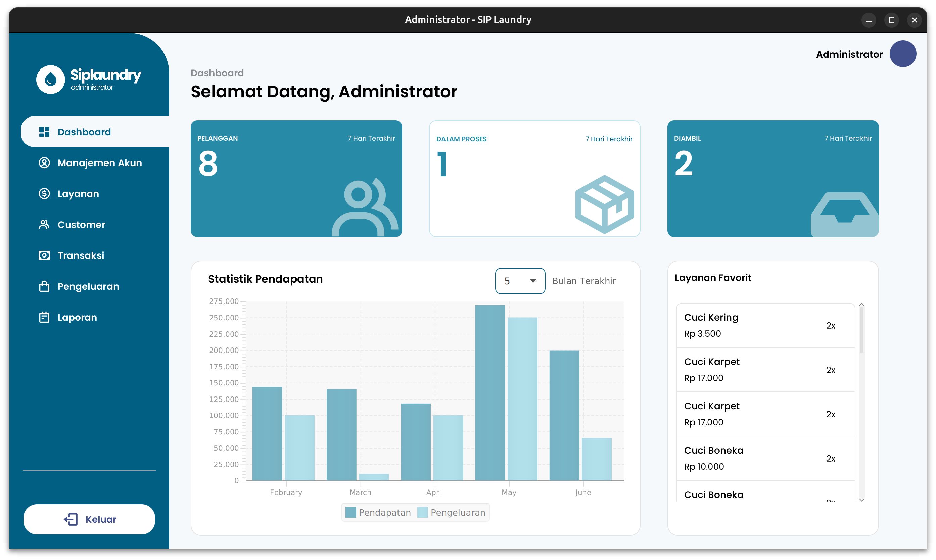
Task: Select the Cuci Boneka Rp 10.000 row
Action: tap(765, 458)
